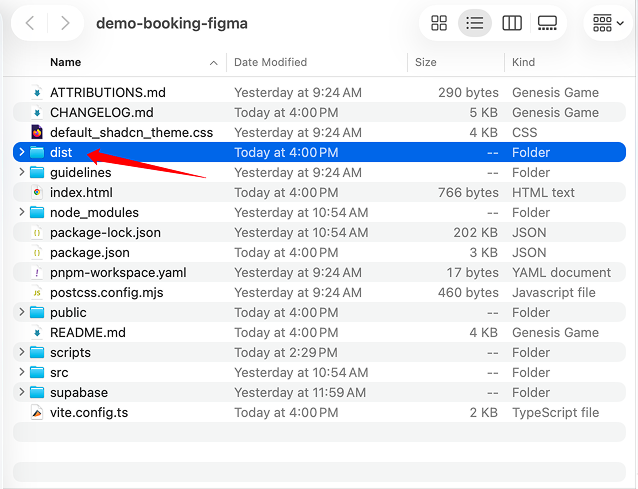Select the guidelines folder name

pyautogui.click(x=81, y=172)
